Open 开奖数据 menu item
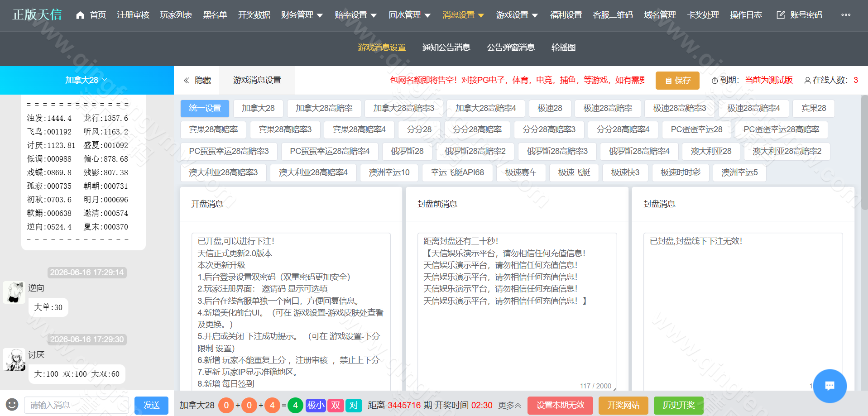 coord(254,15)
